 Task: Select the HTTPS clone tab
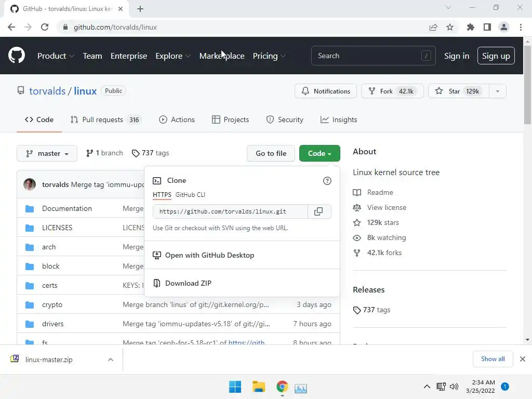tap(162, 195)
